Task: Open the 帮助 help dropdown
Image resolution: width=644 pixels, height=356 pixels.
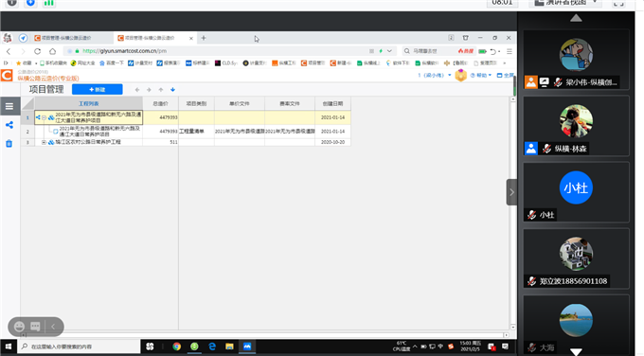Action: pos(480,76)
